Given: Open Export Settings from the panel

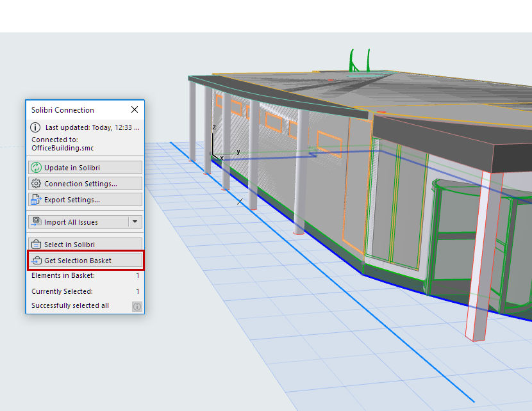Looking at the screenshot, I should pos(85,199).
